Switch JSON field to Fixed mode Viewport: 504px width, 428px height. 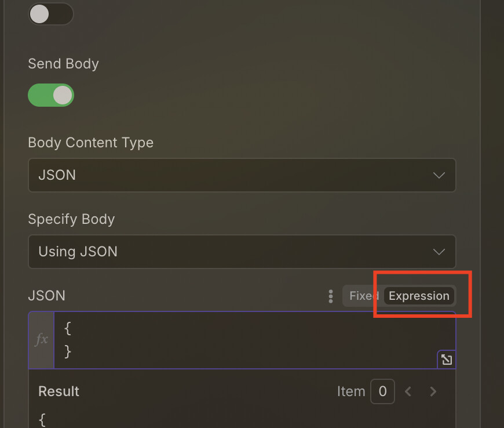364,296
